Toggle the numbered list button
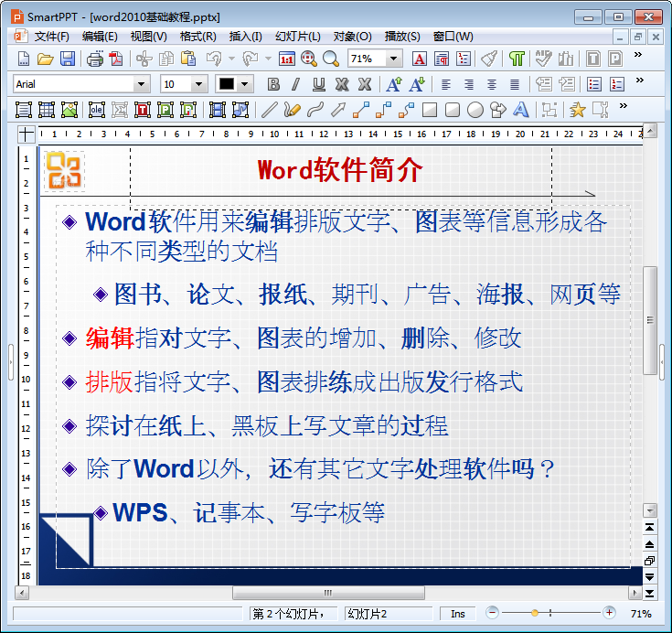The image size is (672, 633). point(616,84)
